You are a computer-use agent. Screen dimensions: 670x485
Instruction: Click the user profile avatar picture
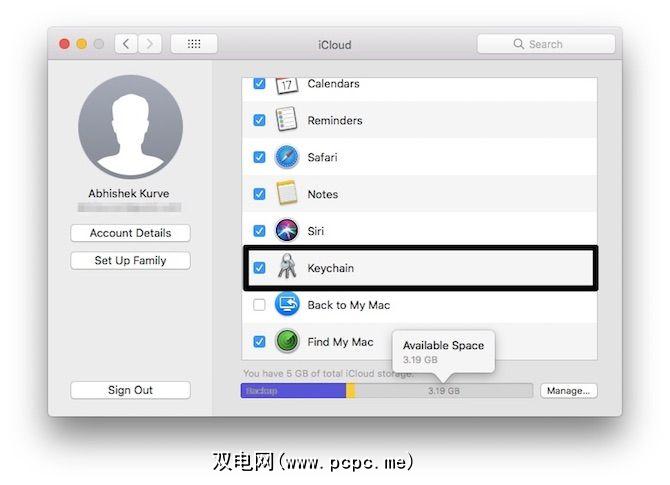pos(130,127)
